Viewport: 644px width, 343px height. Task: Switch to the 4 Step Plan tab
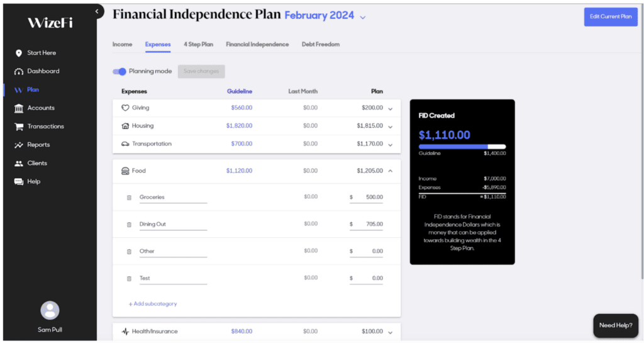pyautogui.click(x=198, y=45)
